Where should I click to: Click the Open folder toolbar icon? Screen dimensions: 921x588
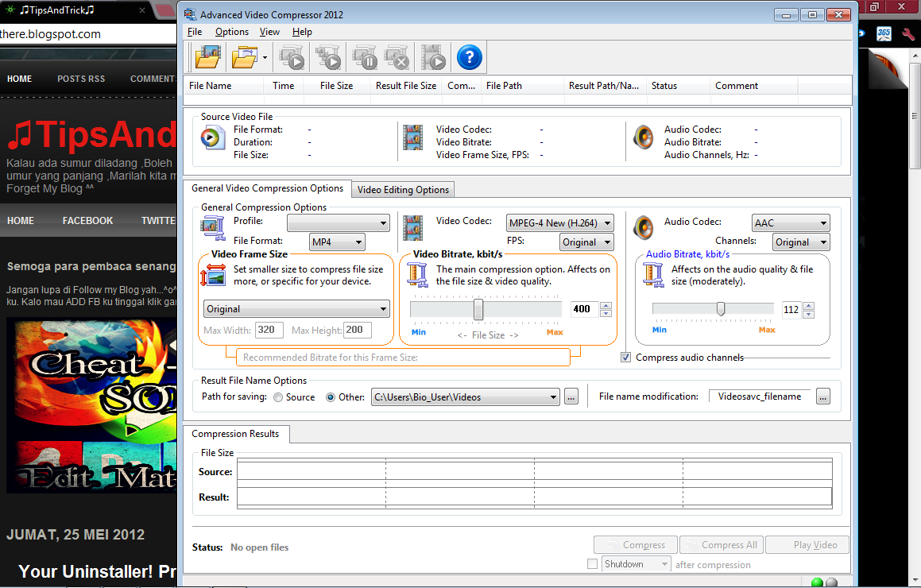point(244,57)
